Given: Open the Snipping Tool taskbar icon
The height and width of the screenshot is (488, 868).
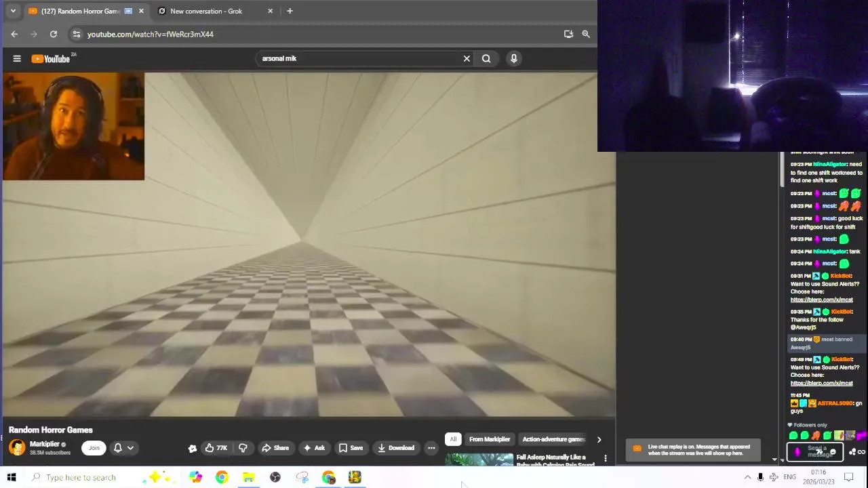Looking at the screenshot, I should pyautogui.click(x=302, y=477).
